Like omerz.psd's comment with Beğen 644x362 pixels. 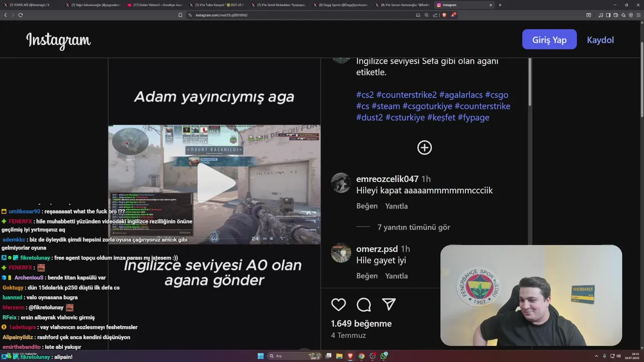pos(367,276)
